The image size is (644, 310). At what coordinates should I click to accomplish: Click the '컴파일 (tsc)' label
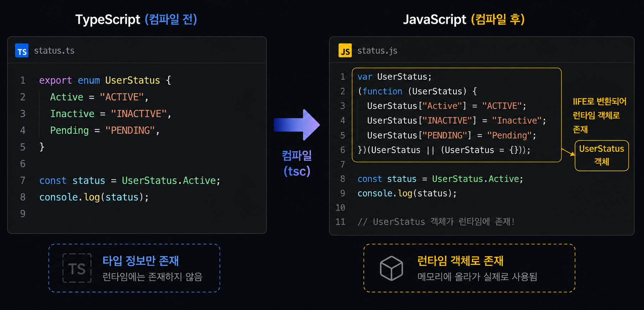[x=297, y=163]
